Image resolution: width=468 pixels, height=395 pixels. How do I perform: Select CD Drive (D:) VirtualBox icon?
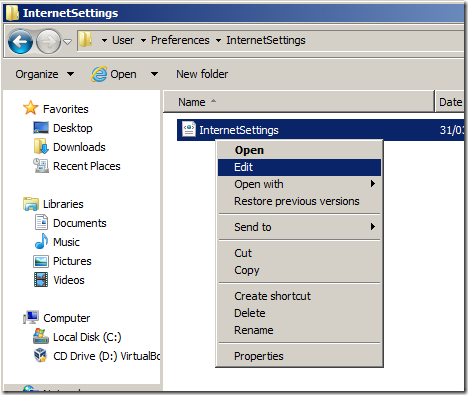(41, 356)
